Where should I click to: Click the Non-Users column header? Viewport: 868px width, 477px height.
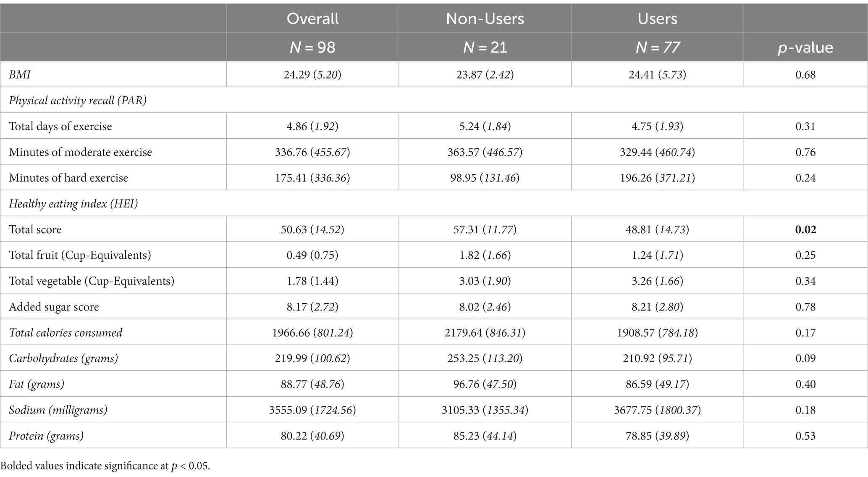click(x=485, y=18)
